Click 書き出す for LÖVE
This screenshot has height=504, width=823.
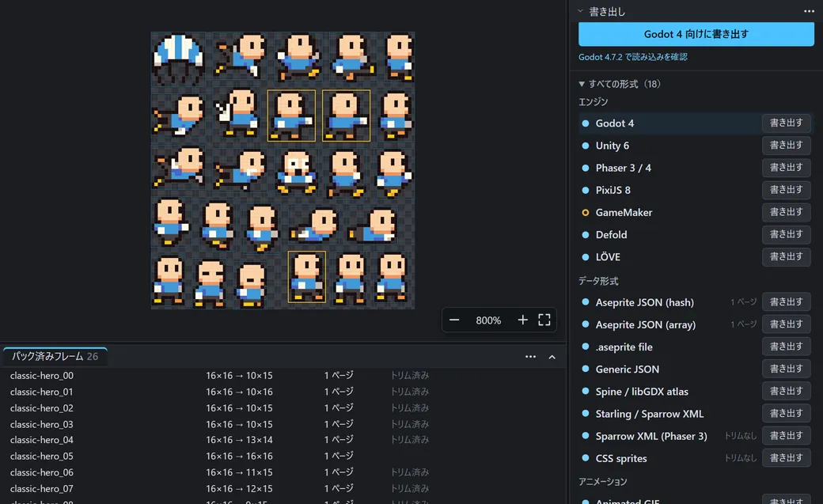(787, 256)
